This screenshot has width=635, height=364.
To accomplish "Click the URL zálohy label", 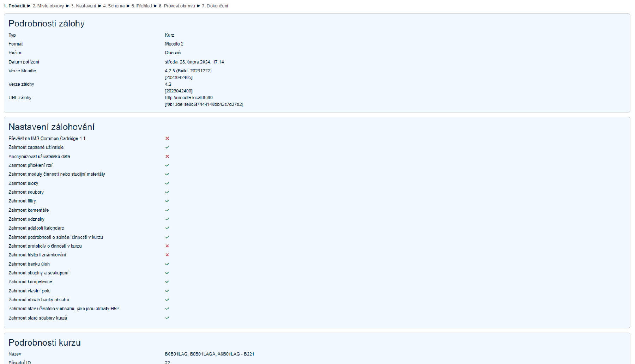I will click(x=20, y=98).
